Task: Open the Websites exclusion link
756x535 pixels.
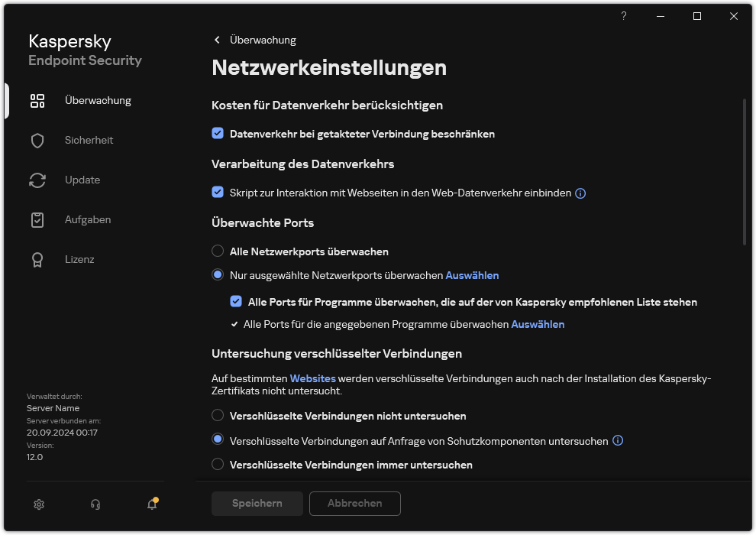Action: [x=314, y=378]
